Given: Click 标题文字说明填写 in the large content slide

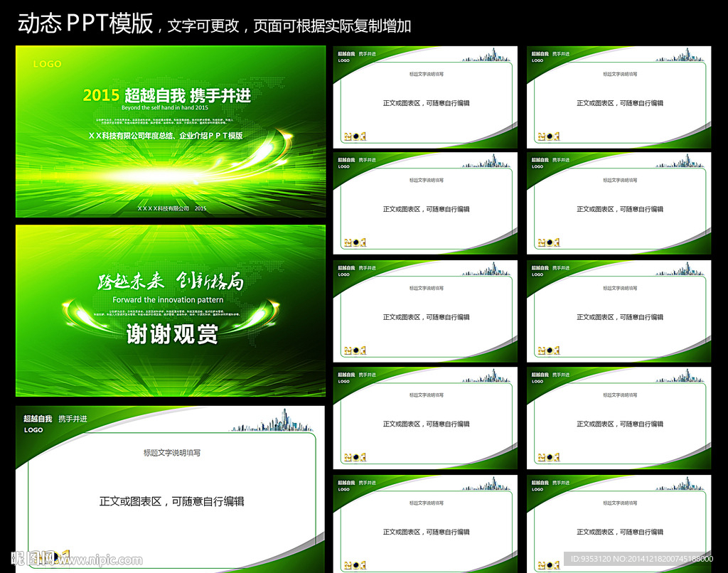Looking at the screenshot, I should point(172,453).
